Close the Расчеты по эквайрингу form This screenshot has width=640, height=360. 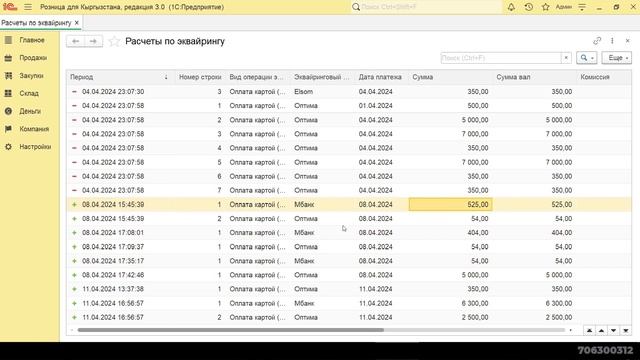[x=627, y=41]
